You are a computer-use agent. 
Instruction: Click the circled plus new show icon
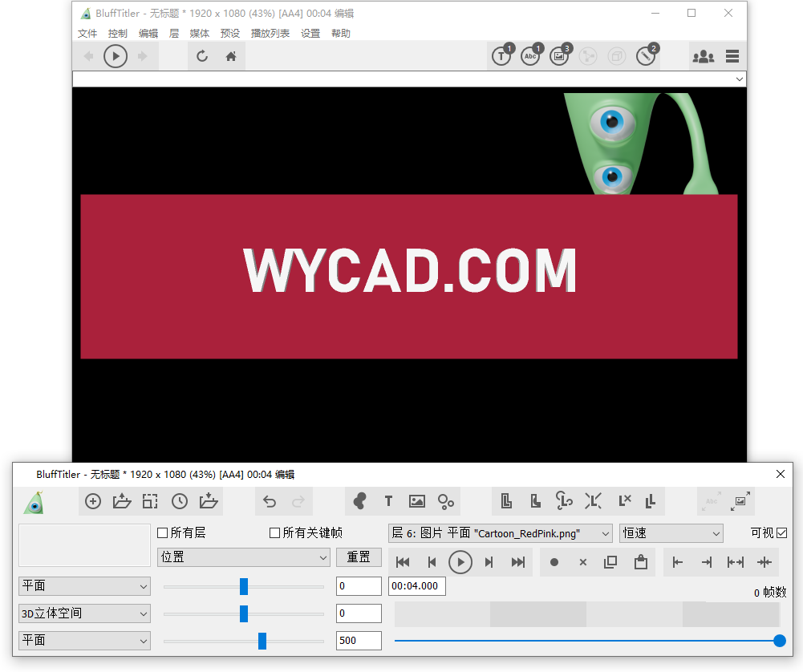(x=93, y=501)
